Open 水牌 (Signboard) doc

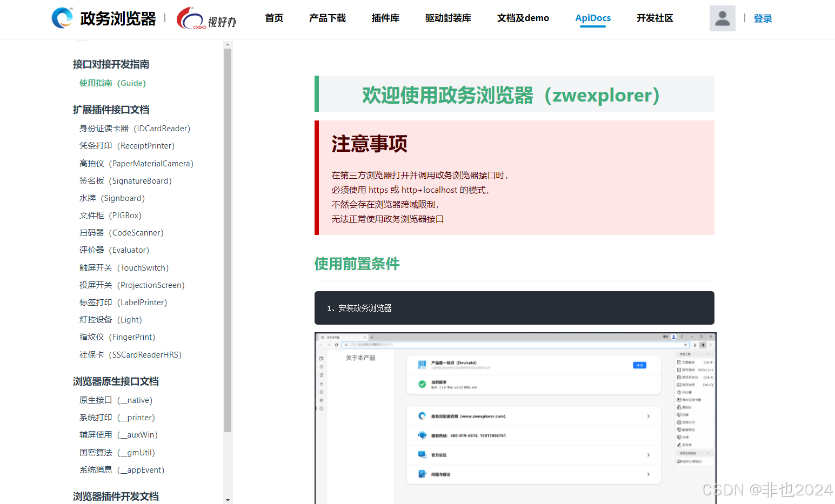click(112, 198)
